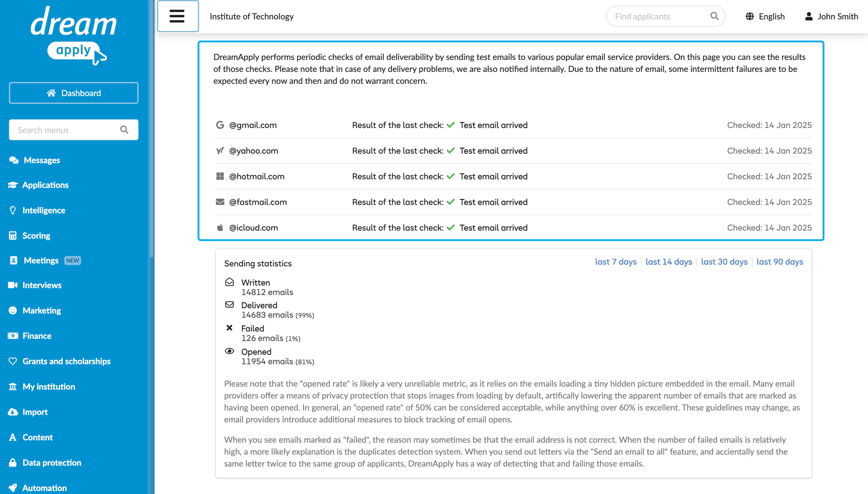
Task: Click the envelope icon beside @fastmail.com
Action: pyautogui.click(x=220, y=202)
